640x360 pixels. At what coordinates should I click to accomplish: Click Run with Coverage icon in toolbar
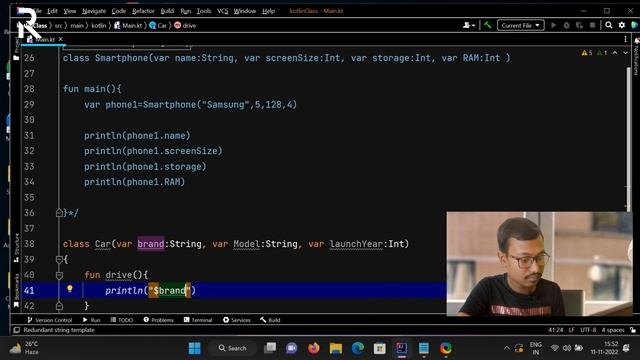pyautogui.click(x=579, y=25)
